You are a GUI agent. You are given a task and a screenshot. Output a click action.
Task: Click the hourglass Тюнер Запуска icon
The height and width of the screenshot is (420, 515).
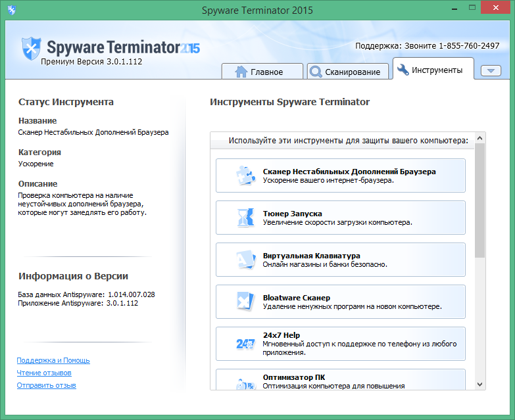(246, 217)
